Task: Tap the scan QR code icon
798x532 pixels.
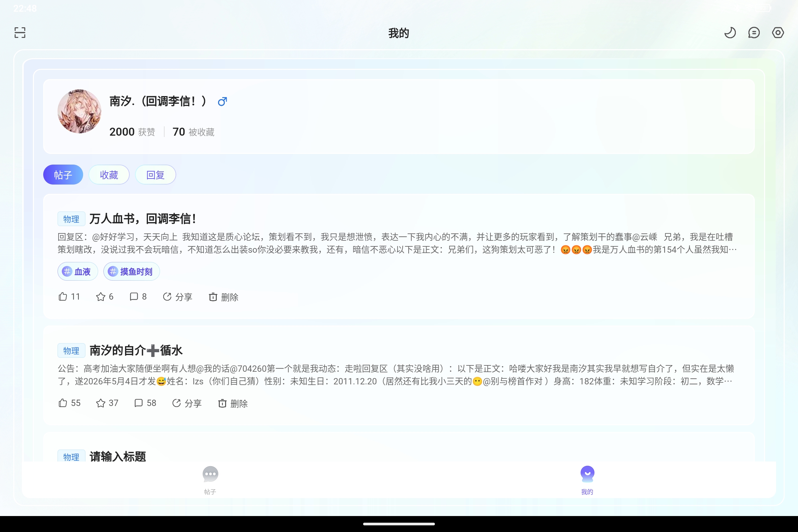Action: click(20, 33)
